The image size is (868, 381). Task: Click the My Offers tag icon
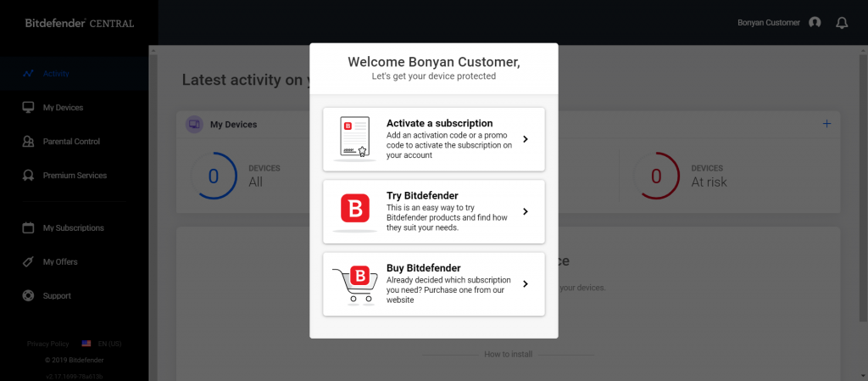click(28, 262)
